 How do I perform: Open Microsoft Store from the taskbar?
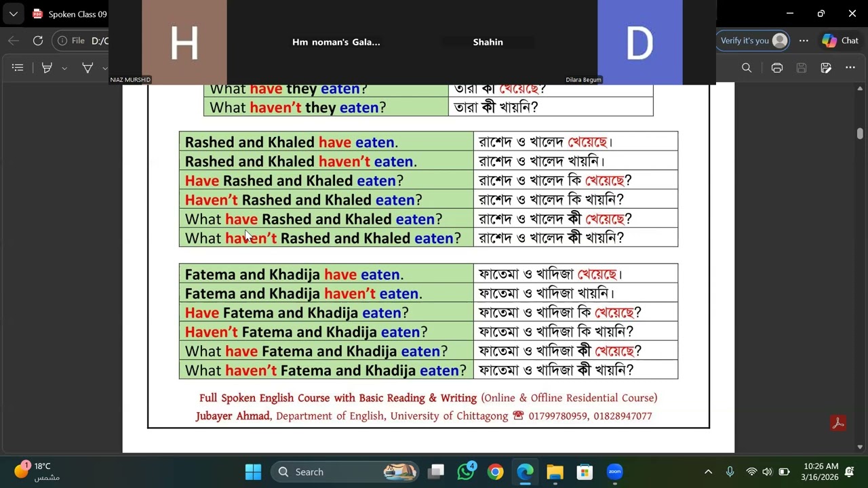pyautogui.click(x=585, y=472)
